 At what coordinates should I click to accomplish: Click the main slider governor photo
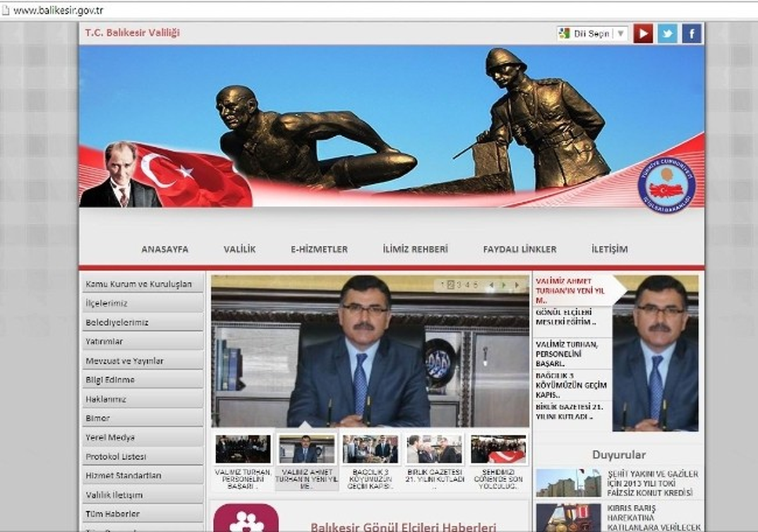pos(370,351)
